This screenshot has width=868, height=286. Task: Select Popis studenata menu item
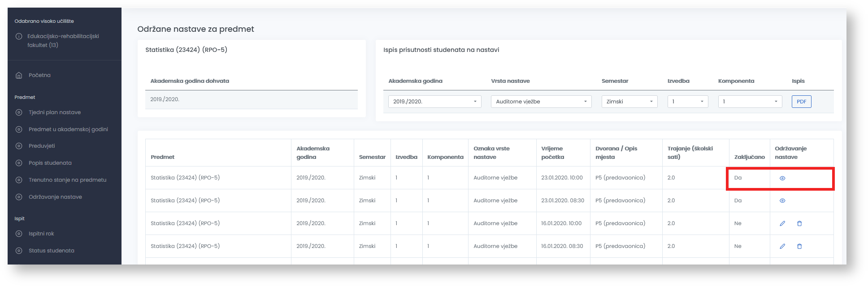point(50,163)
